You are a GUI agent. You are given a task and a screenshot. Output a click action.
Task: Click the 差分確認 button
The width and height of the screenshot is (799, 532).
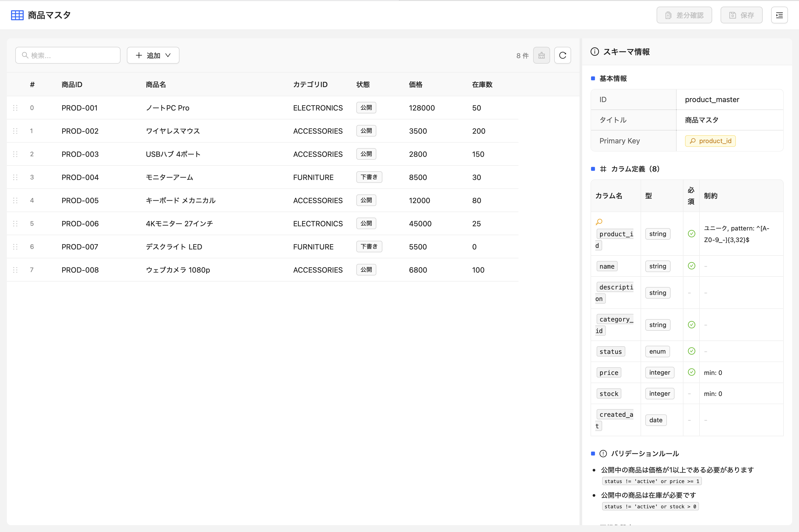click(x=684, y=15)
